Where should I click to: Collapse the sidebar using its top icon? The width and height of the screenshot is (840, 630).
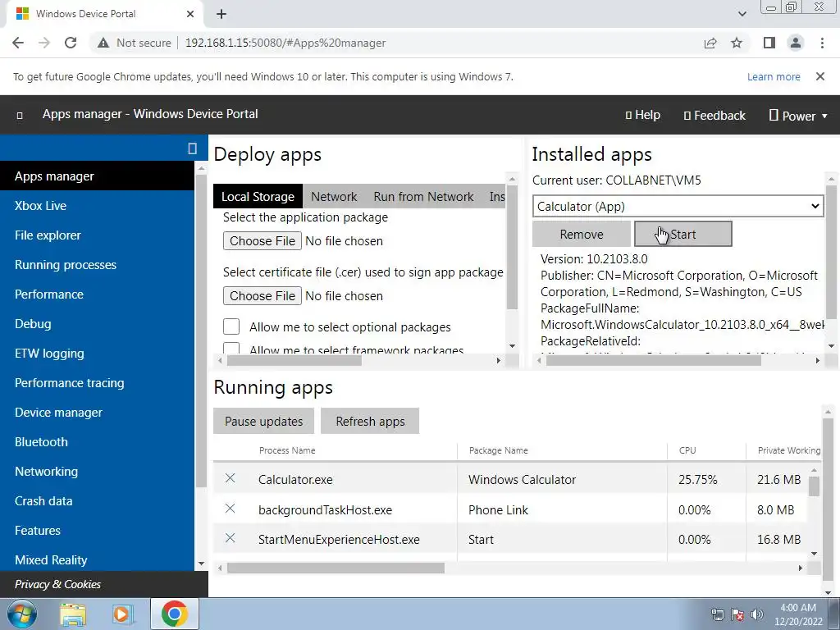point(192,148)
